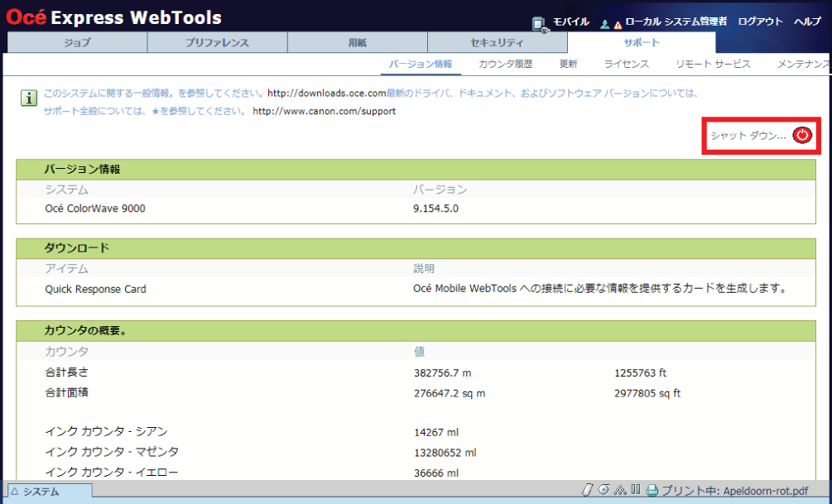Click the ink droplets icon in status bar

(620, 490)
